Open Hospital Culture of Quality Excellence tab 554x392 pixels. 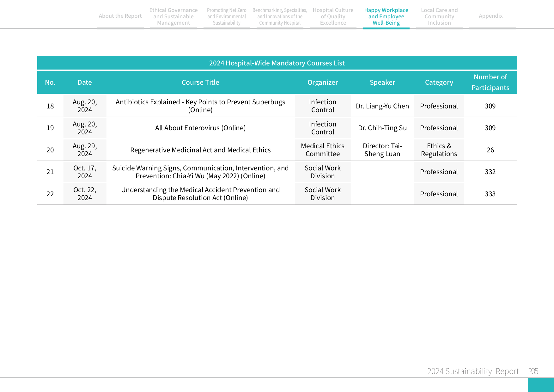click(x=333, y=16)
